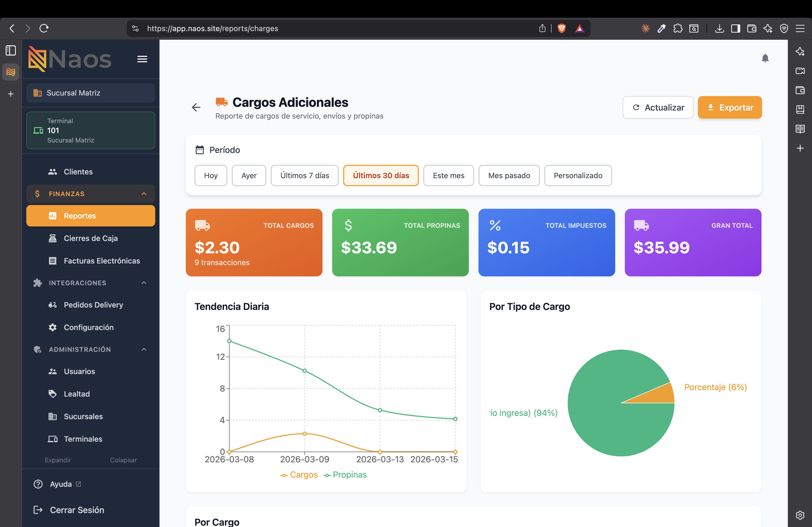Viewport: 812px width, 527px height.
Task: Click Colapsar to collapse all sections
Action: coord(123,460)
